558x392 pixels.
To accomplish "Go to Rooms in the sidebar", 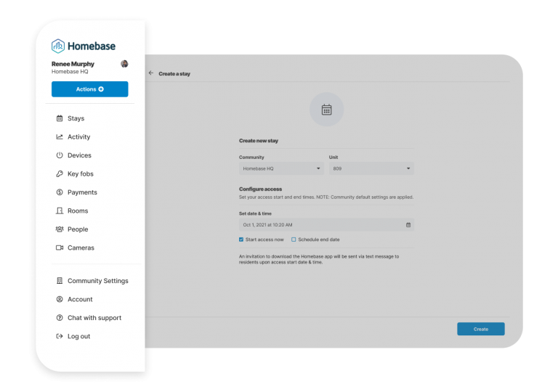I will (77, 211).
